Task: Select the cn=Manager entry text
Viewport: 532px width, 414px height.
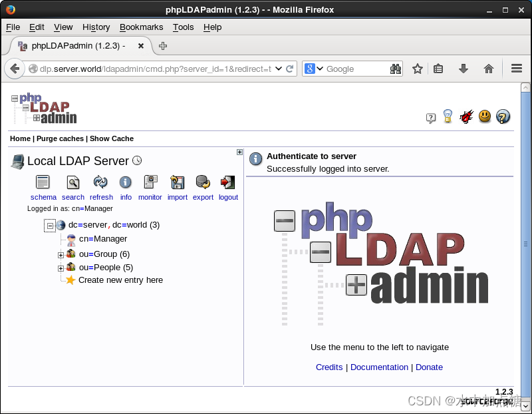Action: [103, 239]
